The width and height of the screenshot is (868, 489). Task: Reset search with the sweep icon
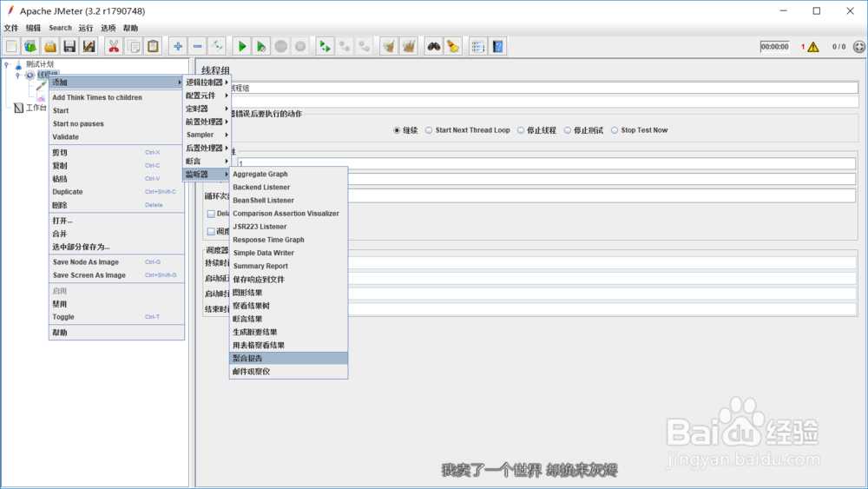click(453, 47)
